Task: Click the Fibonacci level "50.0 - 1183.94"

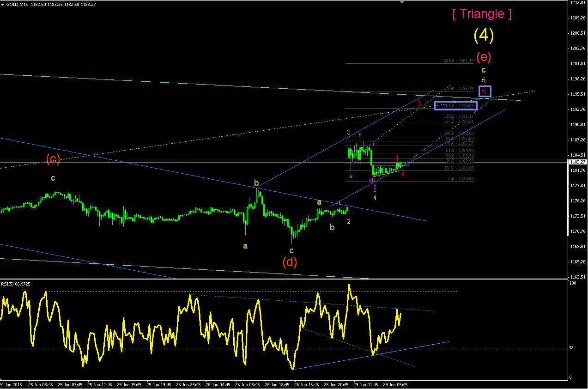Action: point(460,156)
